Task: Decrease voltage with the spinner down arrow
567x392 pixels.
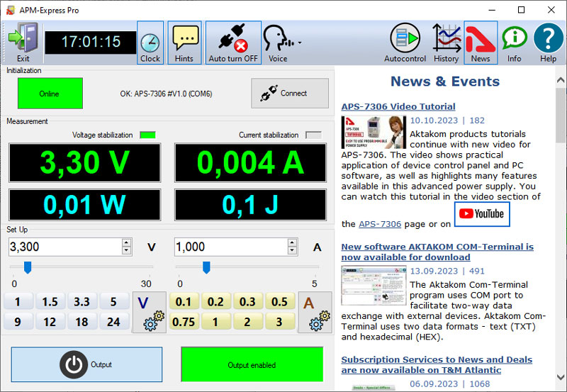Action: (x=126, y=251)
